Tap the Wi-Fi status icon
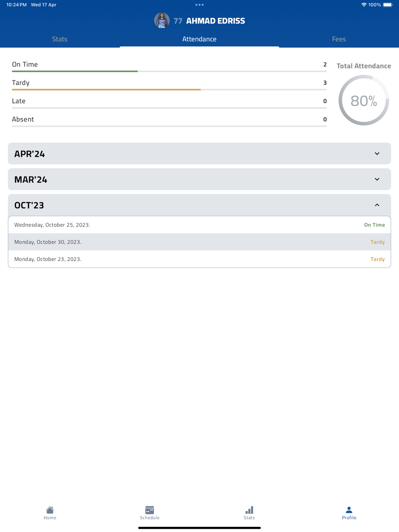The height and width of the screenshot is (532, 399). point(363,5)
